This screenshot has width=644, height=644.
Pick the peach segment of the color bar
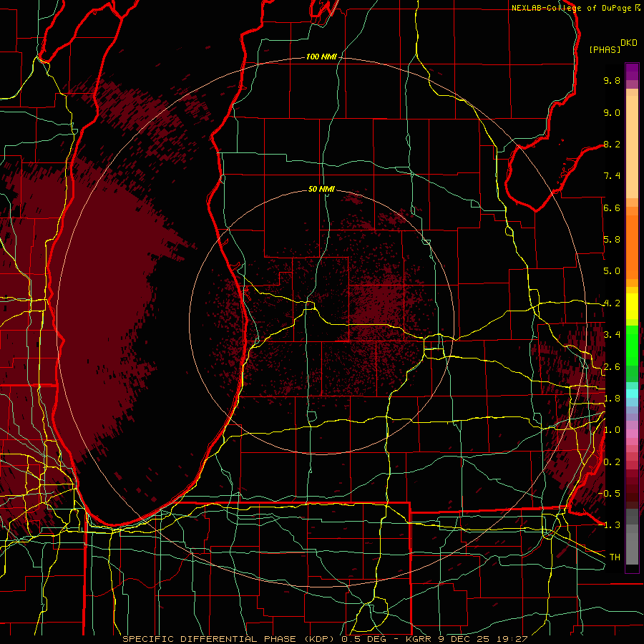[632, 148]
